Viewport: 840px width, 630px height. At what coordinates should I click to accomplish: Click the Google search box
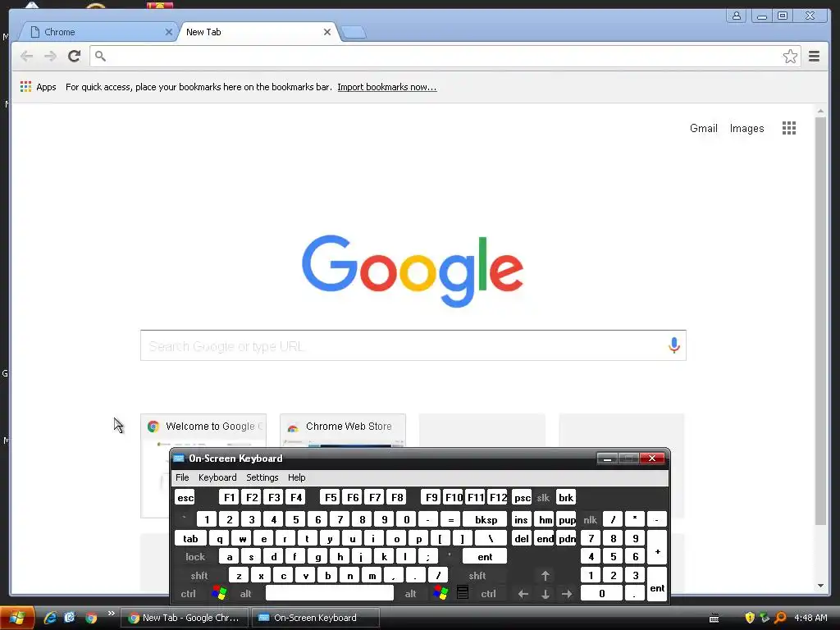click(413, 345)
